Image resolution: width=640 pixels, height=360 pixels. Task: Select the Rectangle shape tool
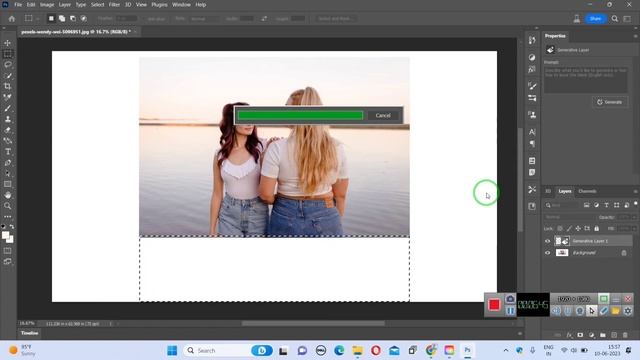point(7,184)
